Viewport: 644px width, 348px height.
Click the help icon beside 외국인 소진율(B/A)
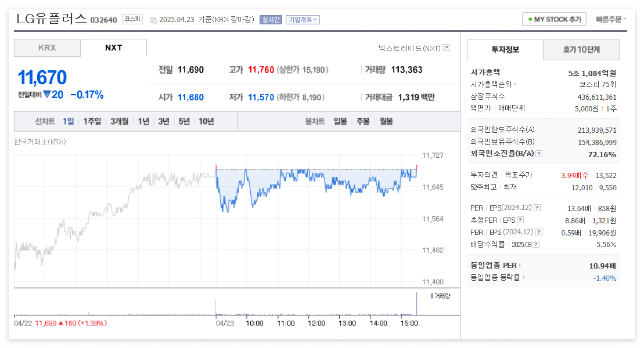pos(538,154)
